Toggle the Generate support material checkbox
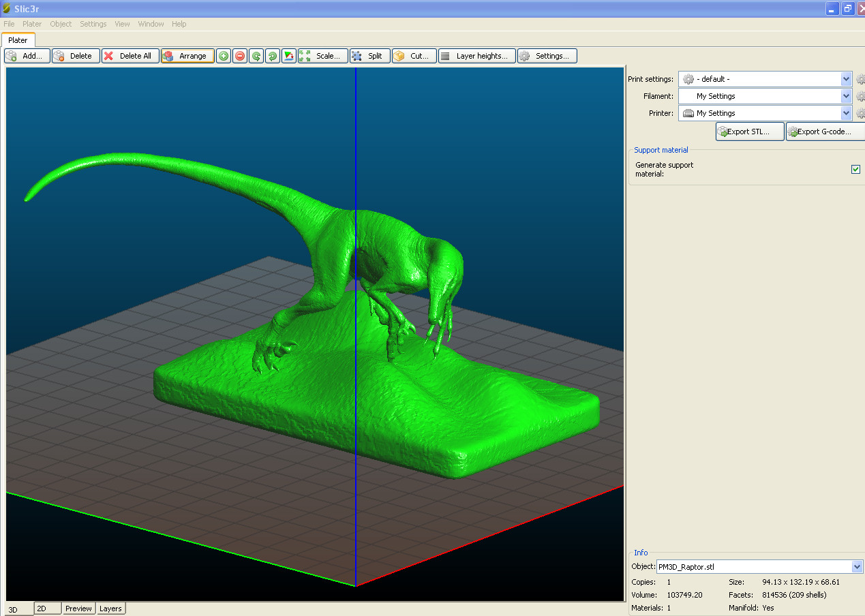The width and height of the screenshot is (865, 616). point(856,169)
